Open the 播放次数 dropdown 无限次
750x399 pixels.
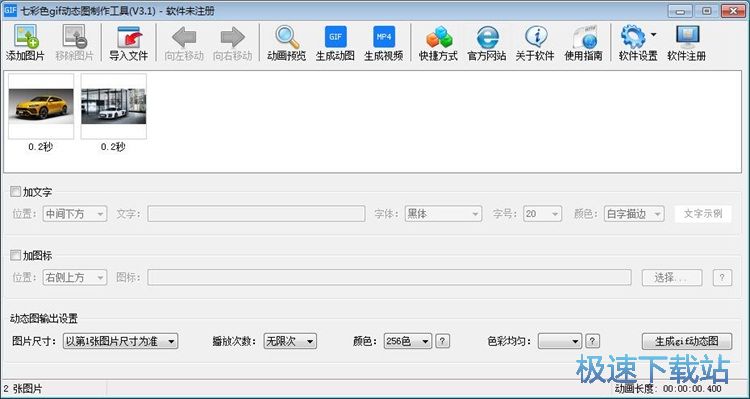pyautogui.click(x=290, y=341)
